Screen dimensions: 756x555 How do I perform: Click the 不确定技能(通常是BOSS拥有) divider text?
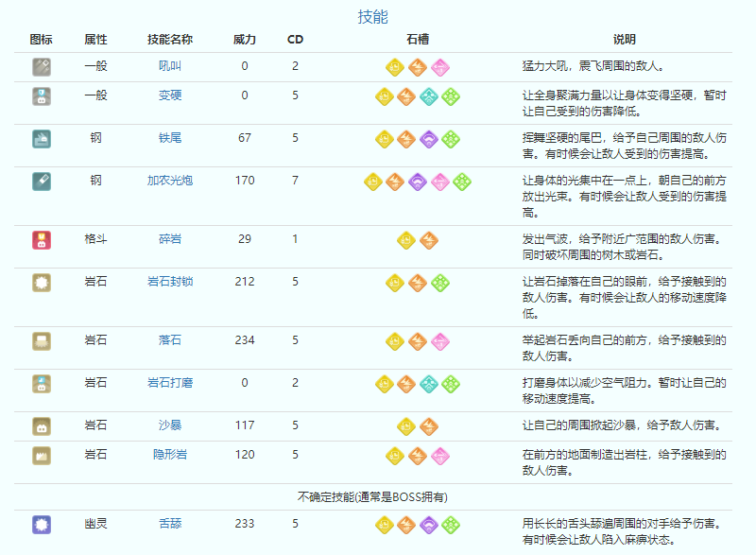click(x=372, y=496)
